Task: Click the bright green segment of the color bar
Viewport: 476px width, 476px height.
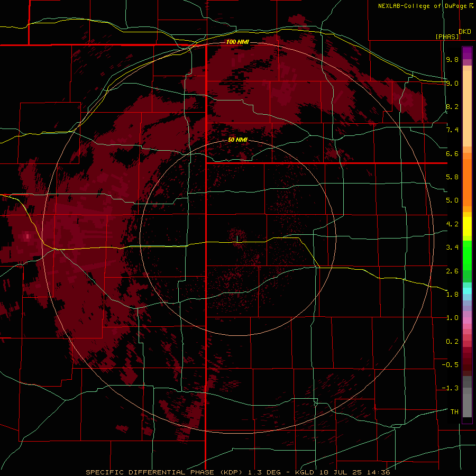Action: [467, 255]
